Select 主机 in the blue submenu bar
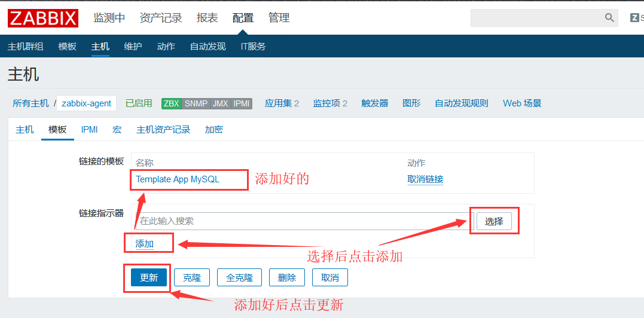Screen dimensions: 644x318 pyautogui.click(x=100, y=47)
